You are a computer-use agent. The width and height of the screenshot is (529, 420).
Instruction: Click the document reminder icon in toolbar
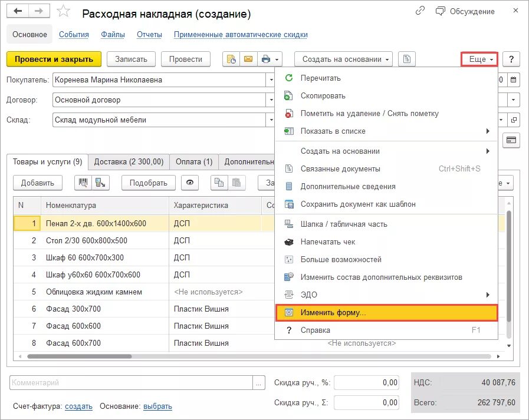231,59
